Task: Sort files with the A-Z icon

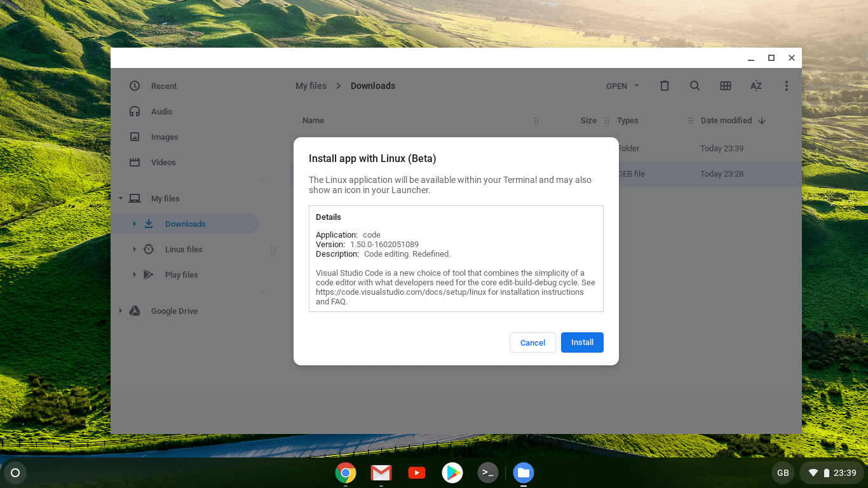Action: 756,86
